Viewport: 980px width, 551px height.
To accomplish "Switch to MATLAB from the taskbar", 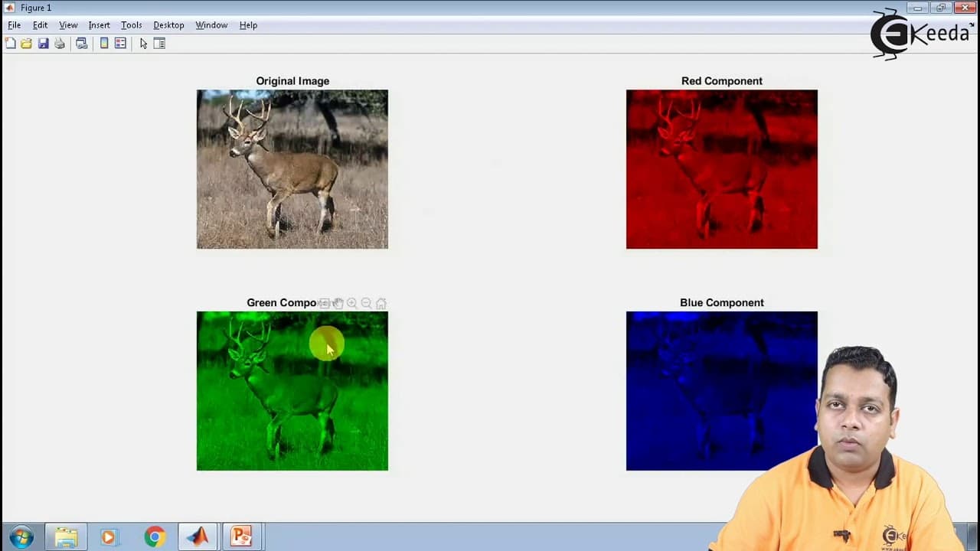I will point(198,537).
